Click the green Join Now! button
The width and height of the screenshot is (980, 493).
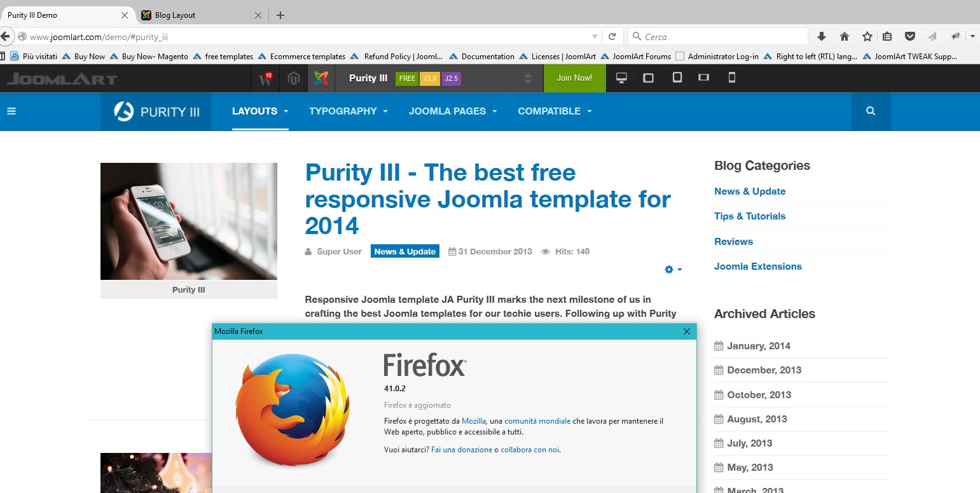click(574, 78)
